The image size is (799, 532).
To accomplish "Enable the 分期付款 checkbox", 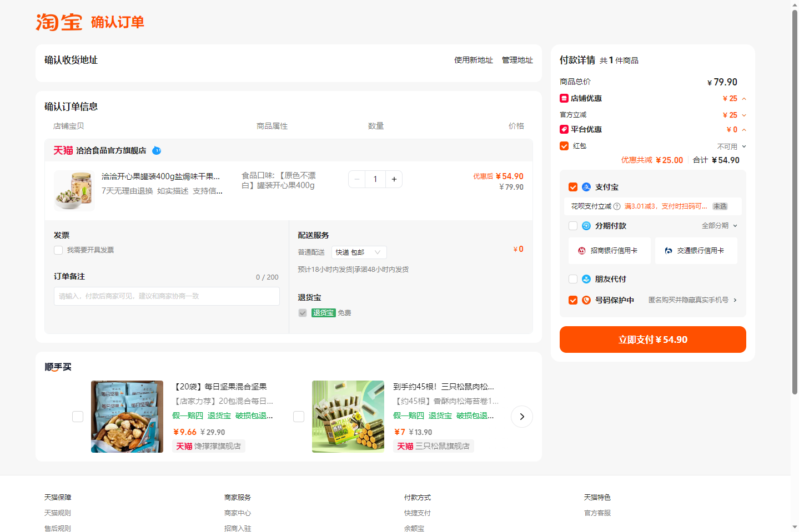I will (x=573, y=226).
